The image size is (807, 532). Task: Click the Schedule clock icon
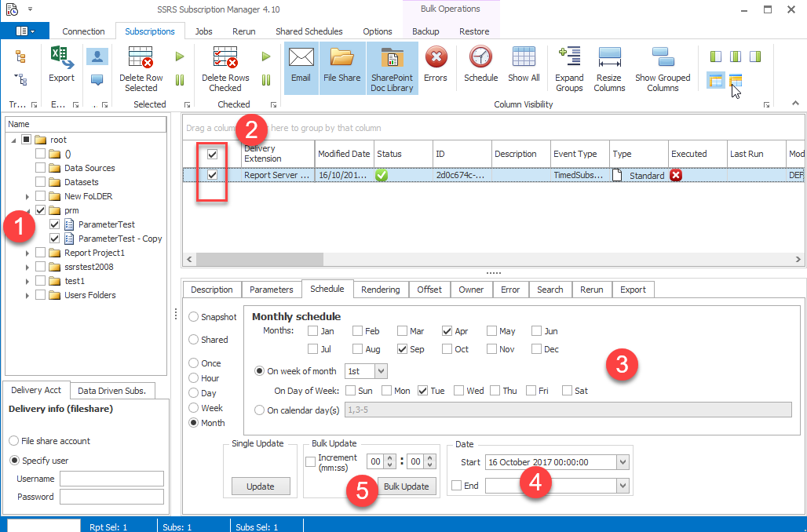pyautogui.click(x=480, y=57)
